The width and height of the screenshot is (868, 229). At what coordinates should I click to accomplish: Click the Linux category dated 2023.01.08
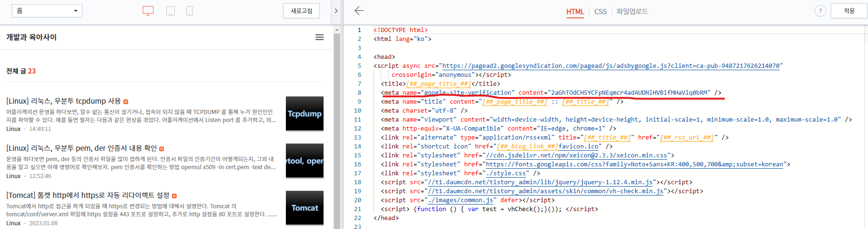(13, 223)
